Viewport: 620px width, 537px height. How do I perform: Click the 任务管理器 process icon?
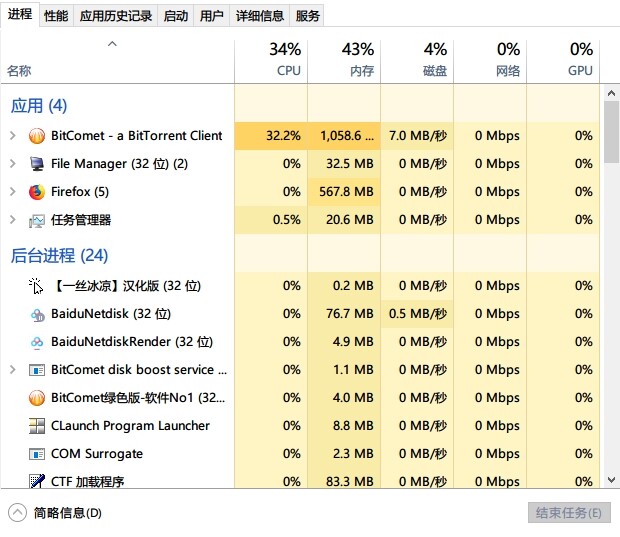tap(37, 220)
